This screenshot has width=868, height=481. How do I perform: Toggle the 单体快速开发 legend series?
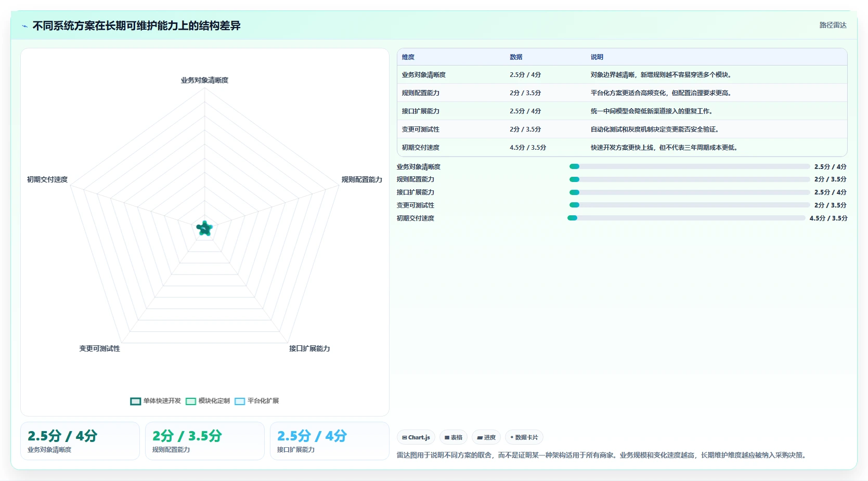156,401
